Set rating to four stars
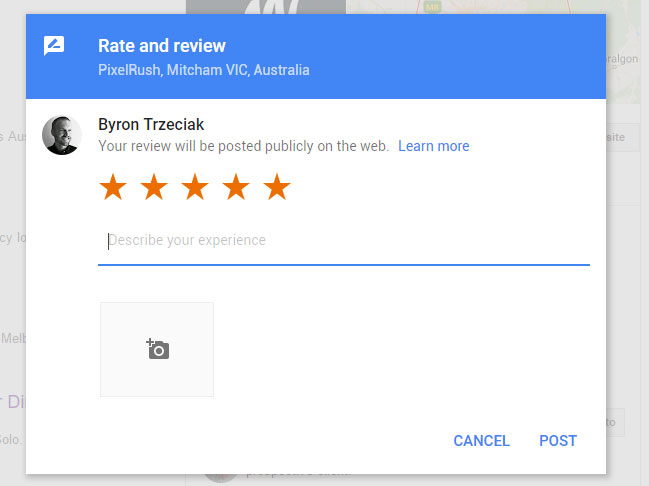This screenshot has width=649, height=486. (x=236, y=187)
